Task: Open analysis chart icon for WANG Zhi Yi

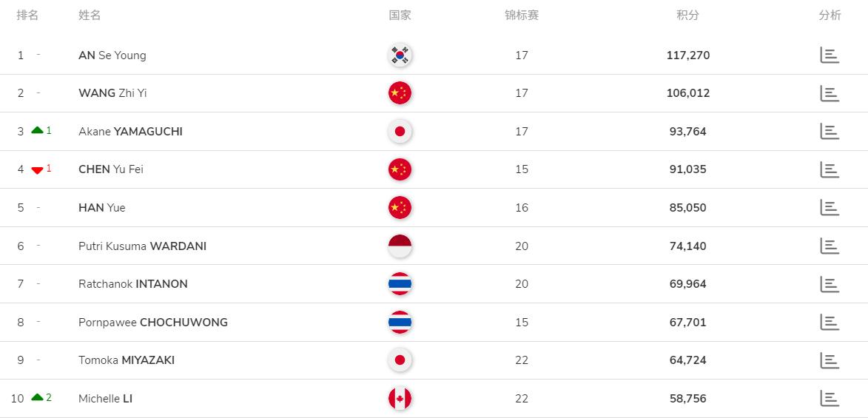Action: [x=830, y=93]
